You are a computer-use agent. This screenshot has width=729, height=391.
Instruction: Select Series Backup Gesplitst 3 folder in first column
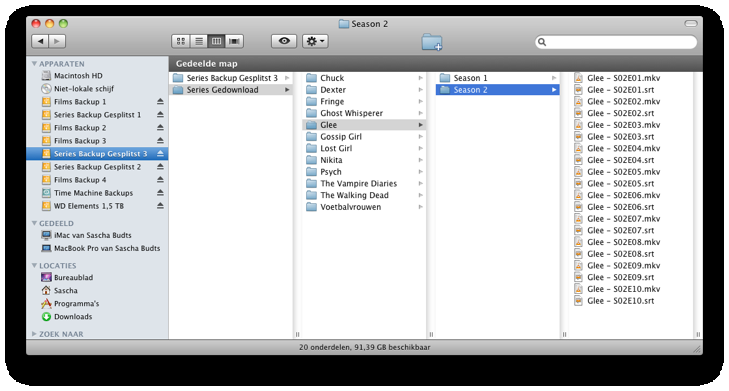[x=231, y=78]
